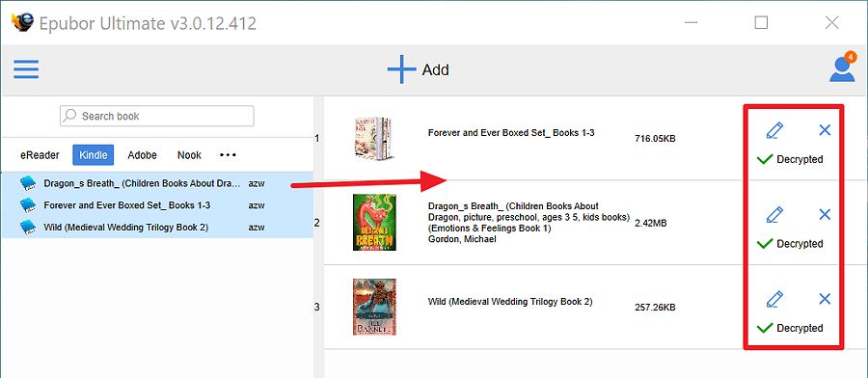The width and height of the screenshot is (868, 378).
Task: Open the user account icon
Action: (842, 68)
